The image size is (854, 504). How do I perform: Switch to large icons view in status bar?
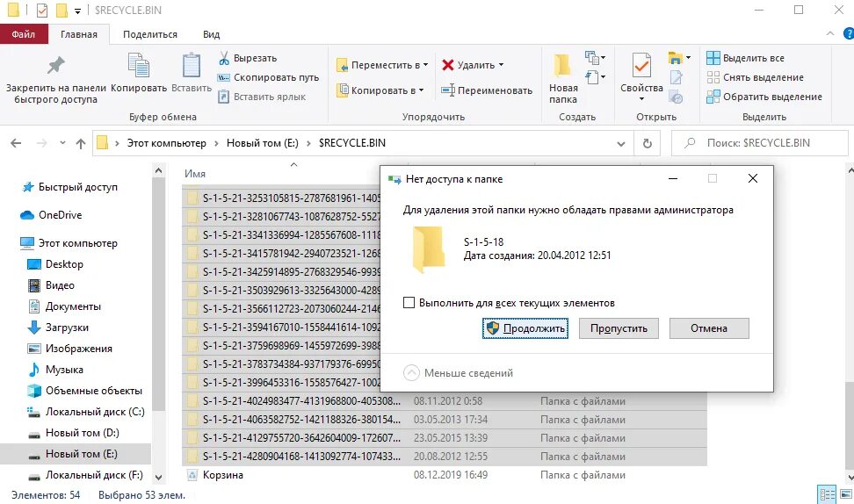click(846, 494)
